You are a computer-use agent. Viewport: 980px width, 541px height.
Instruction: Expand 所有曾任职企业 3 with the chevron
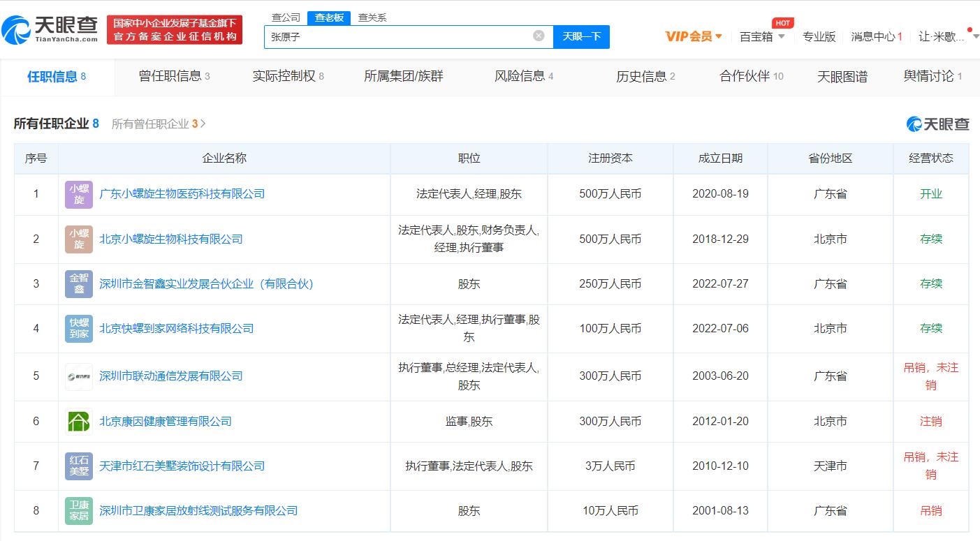point(159,124)
